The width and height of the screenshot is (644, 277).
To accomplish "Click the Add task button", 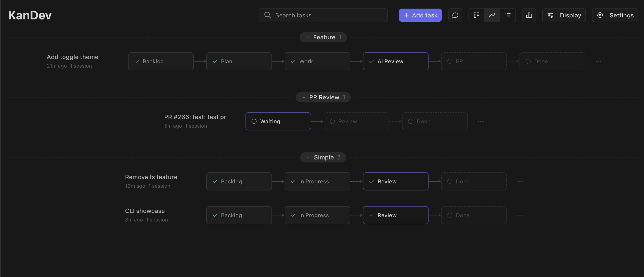I will tap(420, 15).
